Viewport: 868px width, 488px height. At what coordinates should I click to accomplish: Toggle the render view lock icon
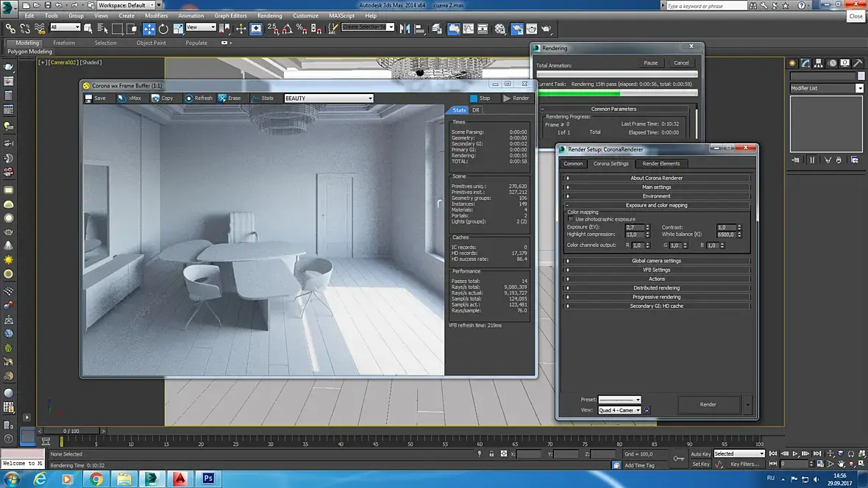pyautogui.click(x=647, y=410)
